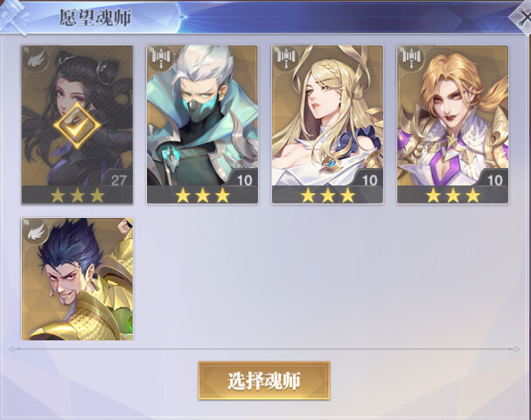Viewport: 531px width, 420px height.
Task: Click three-star rating under blonde woman card
Action: tap(327, 195)
